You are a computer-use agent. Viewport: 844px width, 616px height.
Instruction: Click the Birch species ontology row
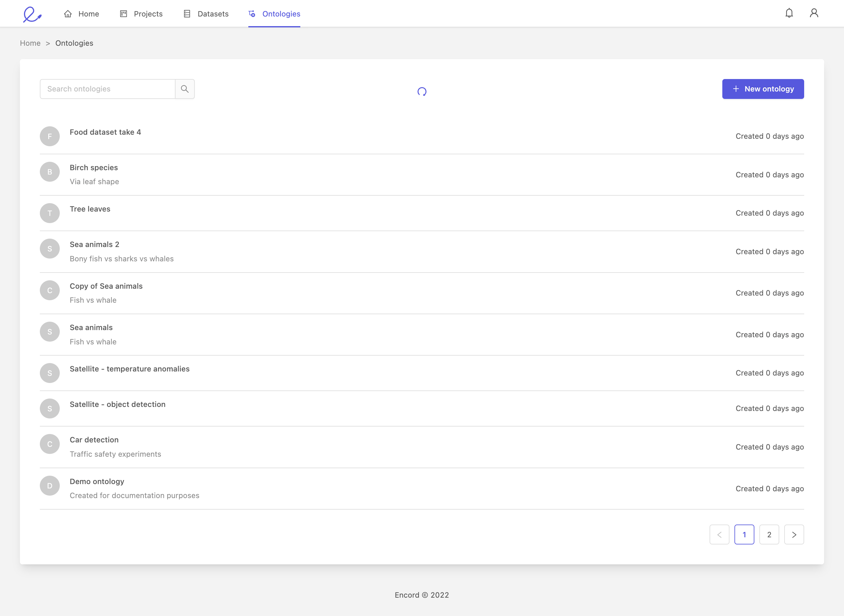[x=422, y=174]
